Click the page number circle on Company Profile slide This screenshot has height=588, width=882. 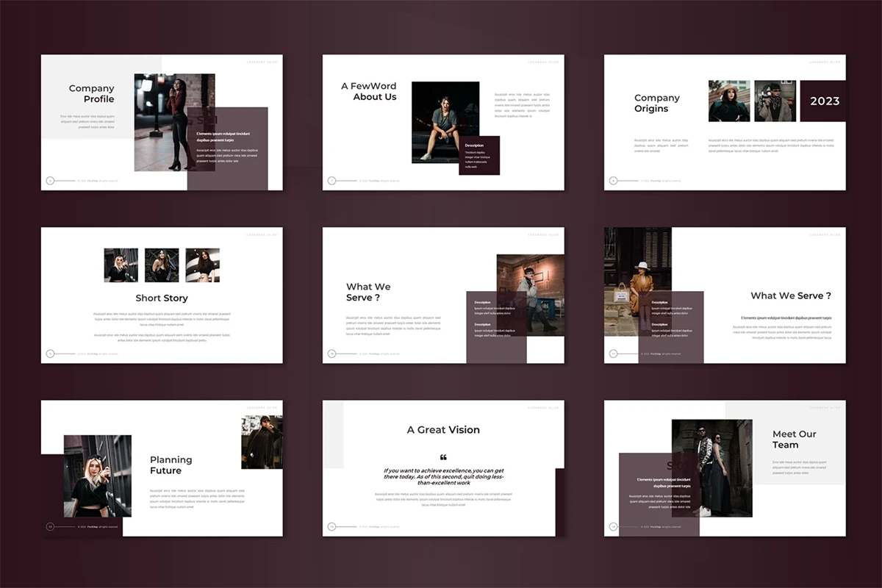pyautogui.click(x=50, y=180)
